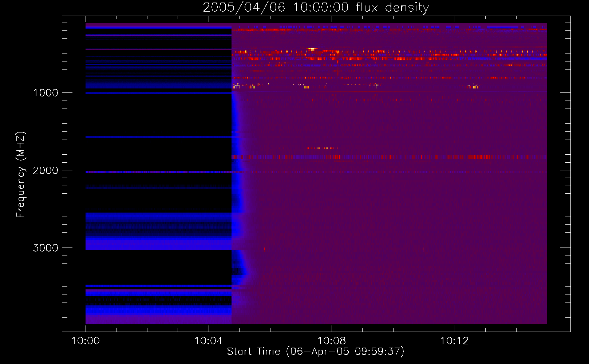Click the short orange streak above the 1800 MHz band
589x364 pixels.
coord(322,148)
